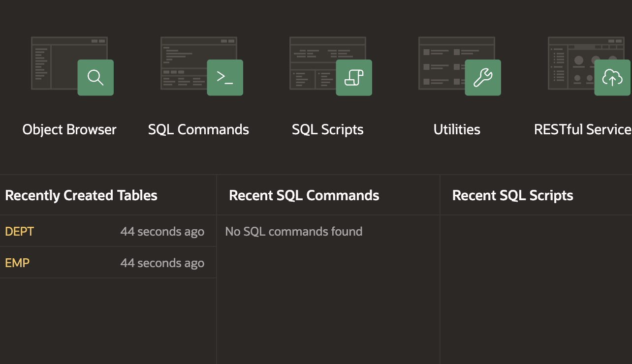Open the Object Browser text label
The image size is (632, 364).
click(69, 130)
